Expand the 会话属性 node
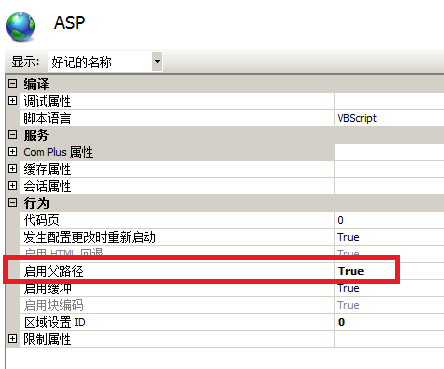444x369 pixels. tap(12, 185)
